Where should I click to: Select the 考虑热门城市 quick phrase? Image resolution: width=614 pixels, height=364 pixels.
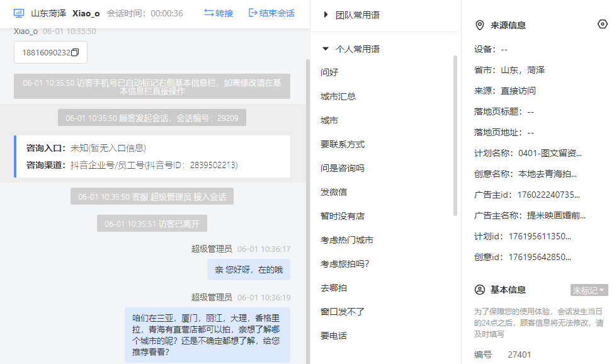[x=347, y=240]
